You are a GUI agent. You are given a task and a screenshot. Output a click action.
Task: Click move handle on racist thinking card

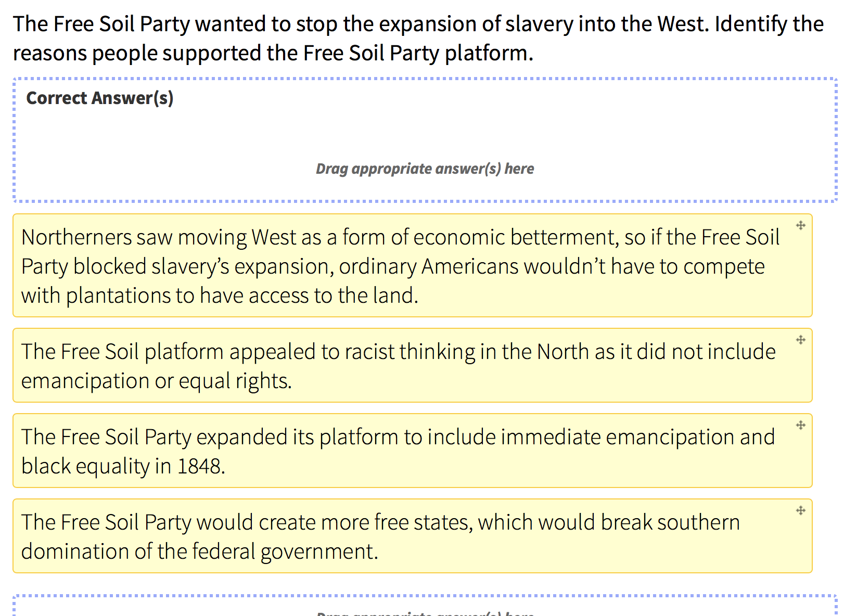tap(801, 340)
